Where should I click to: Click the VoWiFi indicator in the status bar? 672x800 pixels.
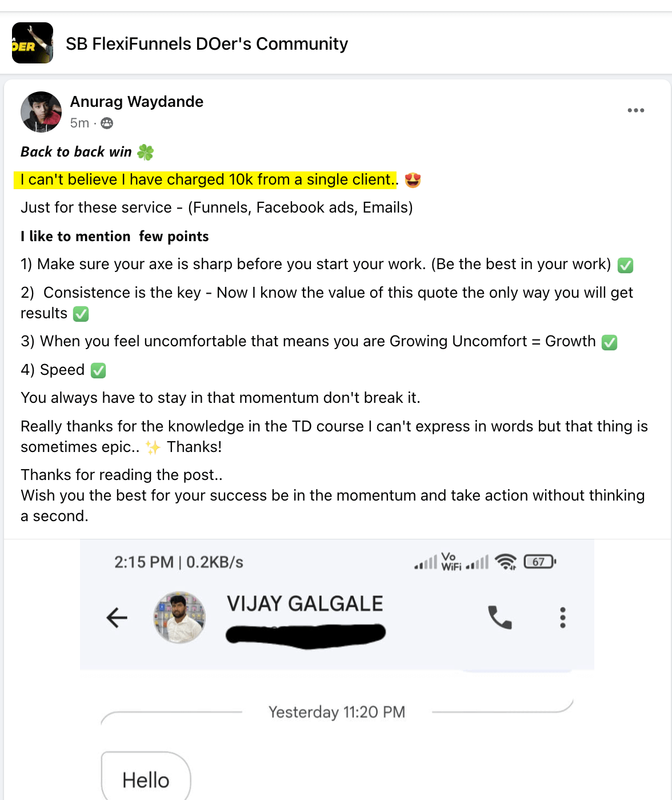point(450,561)
